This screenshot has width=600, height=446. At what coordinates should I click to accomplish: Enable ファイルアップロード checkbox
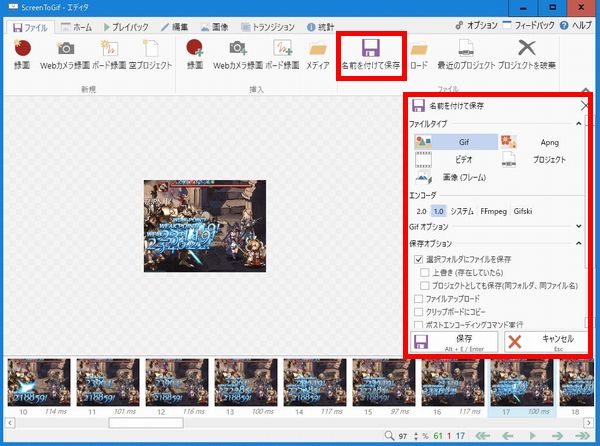[x=418, y=298]
